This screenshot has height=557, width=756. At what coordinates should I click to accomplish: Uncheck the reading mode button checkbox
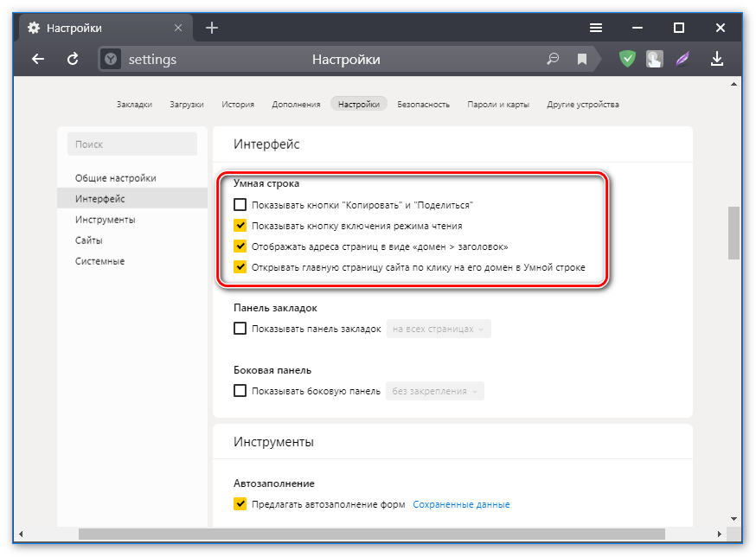(240, 226)
